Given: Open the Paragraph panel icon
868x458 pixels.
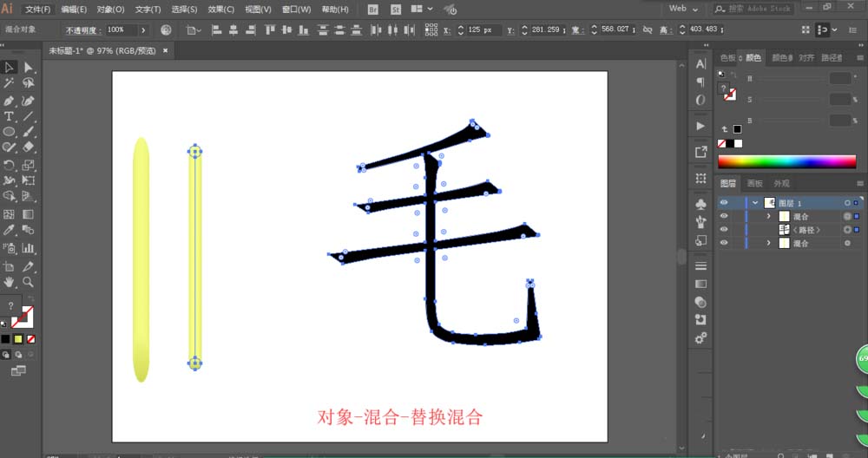Looking at the screenshot, I should point(700,82).
